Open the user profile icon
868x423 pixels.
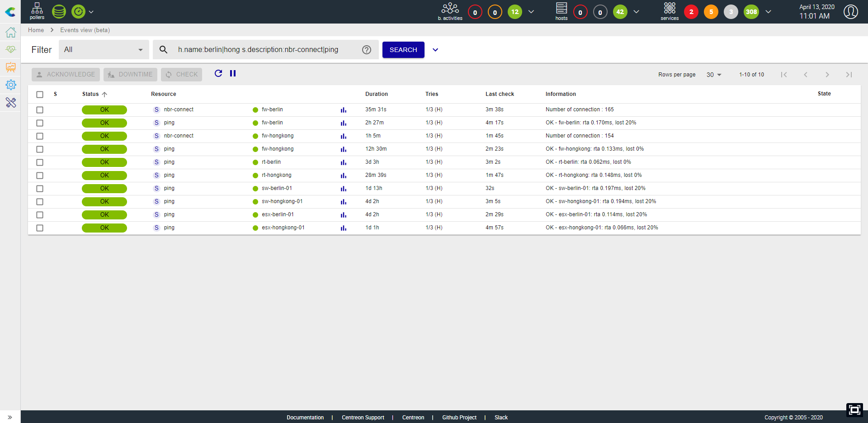[851, 12]
